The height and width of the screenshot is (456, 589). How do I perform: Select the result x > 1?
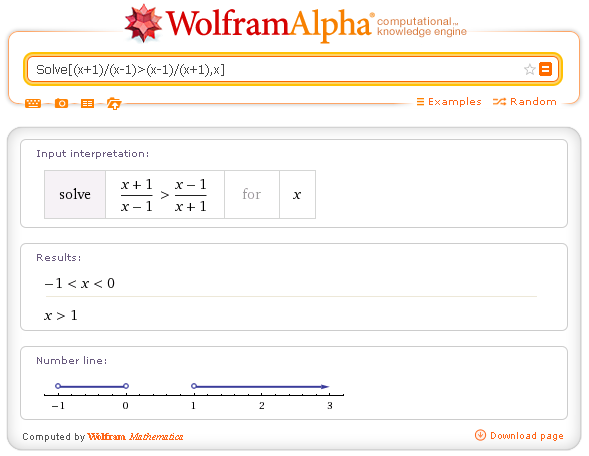tap(60, 315)
